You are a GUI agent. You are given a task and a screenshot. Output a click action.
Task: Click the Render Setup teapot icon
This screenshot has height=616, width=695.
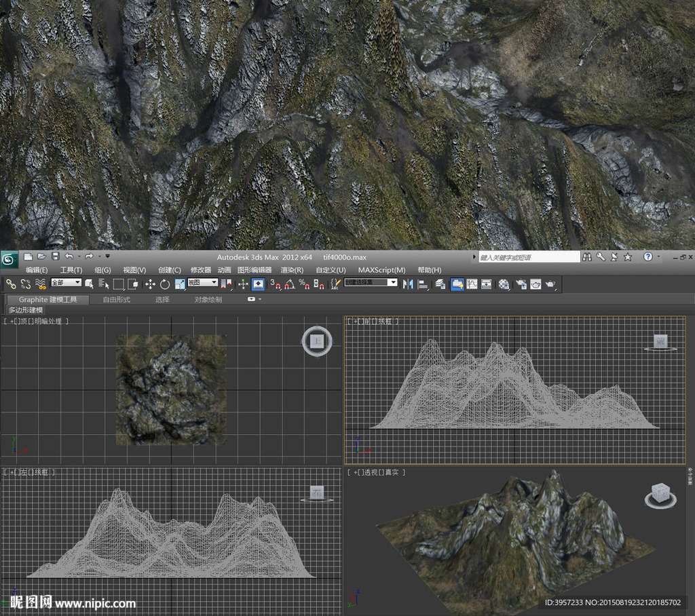click(x=521, y=284)
